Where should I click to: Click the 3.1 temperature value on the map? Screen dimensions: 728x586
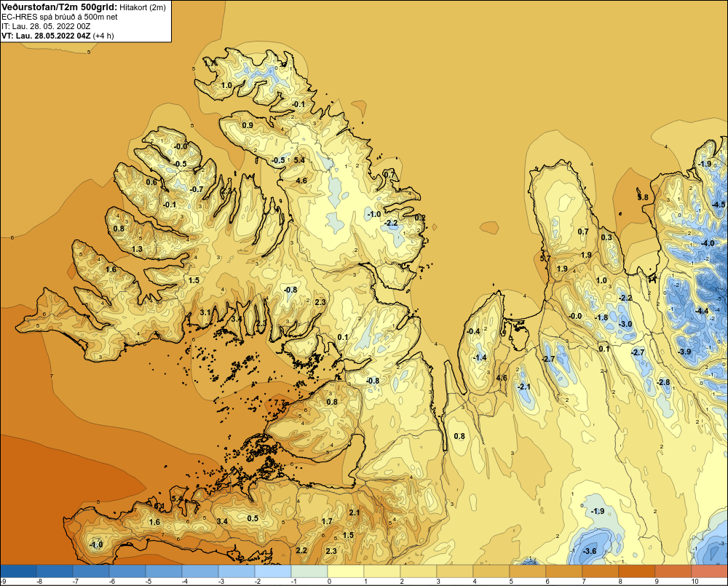click(x=205, y=312)
